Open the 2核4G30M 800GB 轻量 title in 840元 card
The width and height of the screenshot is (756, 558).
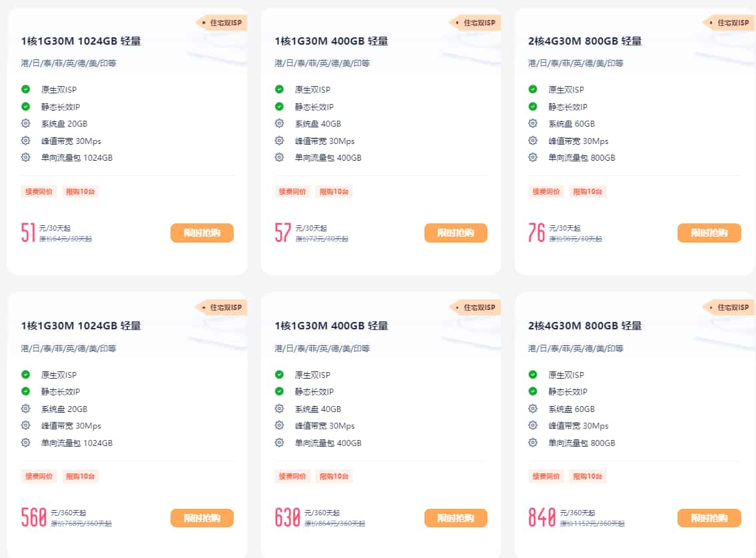(x=585, y=326)
